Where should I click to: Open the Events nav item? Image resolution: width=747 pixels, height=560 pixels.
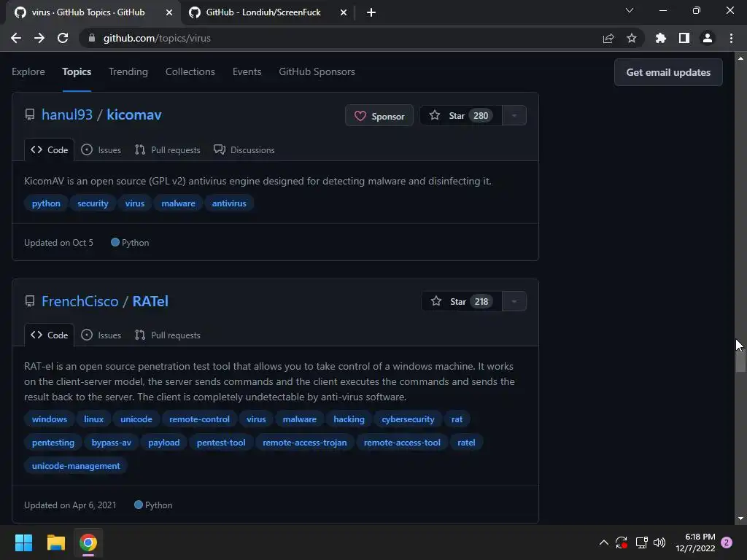(247, 71)
